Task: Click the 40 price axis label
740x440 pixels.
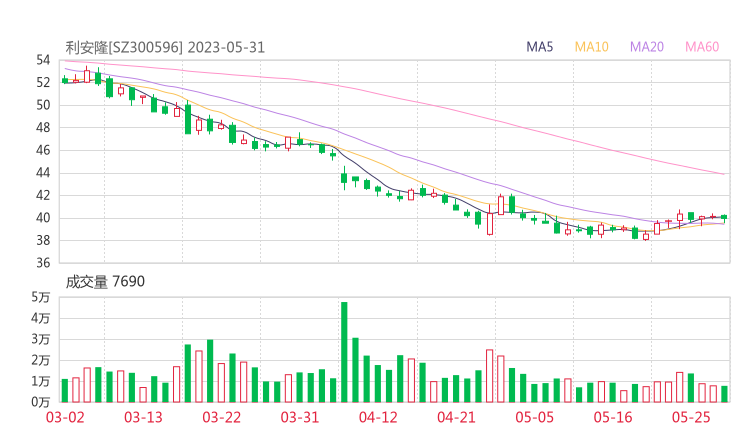Action: pyautogui.click(x=43, y=218)
